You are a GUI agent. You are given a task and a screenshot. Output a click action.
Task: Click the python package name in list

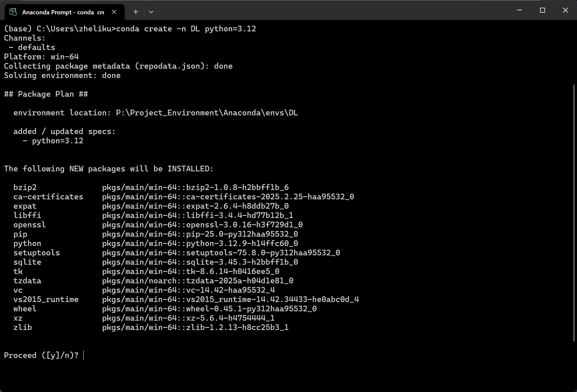pos(27,243)
